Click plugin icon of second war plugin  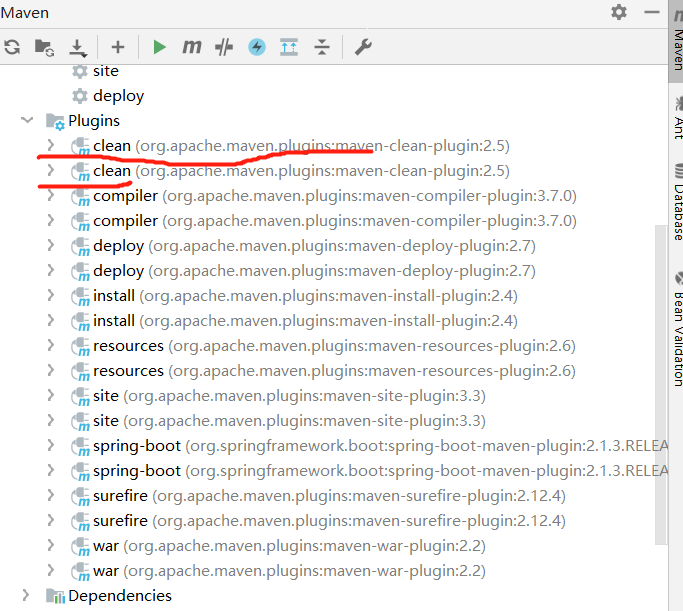click(x=81, y=572)
